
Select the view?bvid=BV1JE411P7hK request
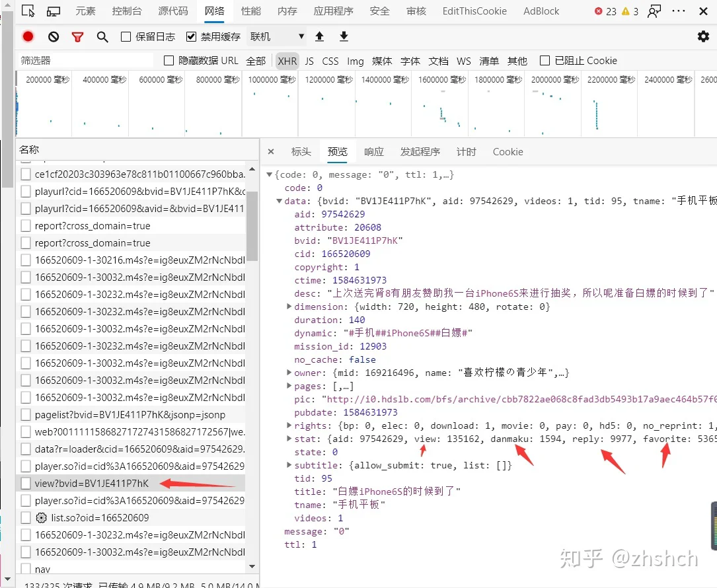(131, 484)
